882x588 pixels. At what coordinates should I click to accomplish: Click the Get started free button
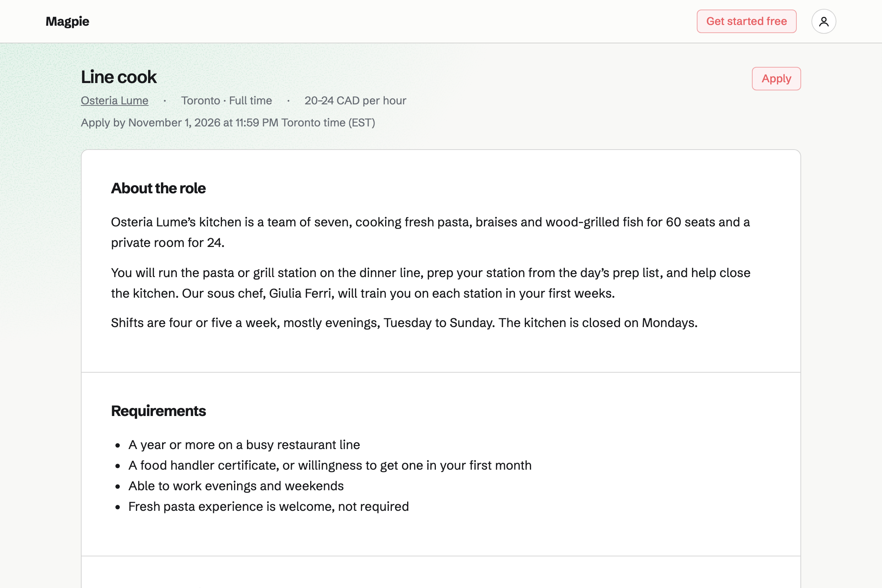click(x=746, y=21)
